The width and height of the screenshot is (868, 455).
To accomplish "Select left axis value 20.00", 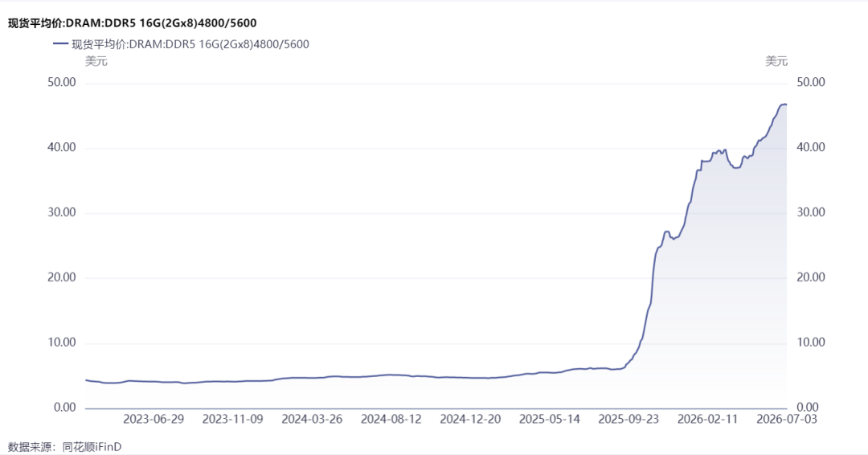I will tap(61, 277).
